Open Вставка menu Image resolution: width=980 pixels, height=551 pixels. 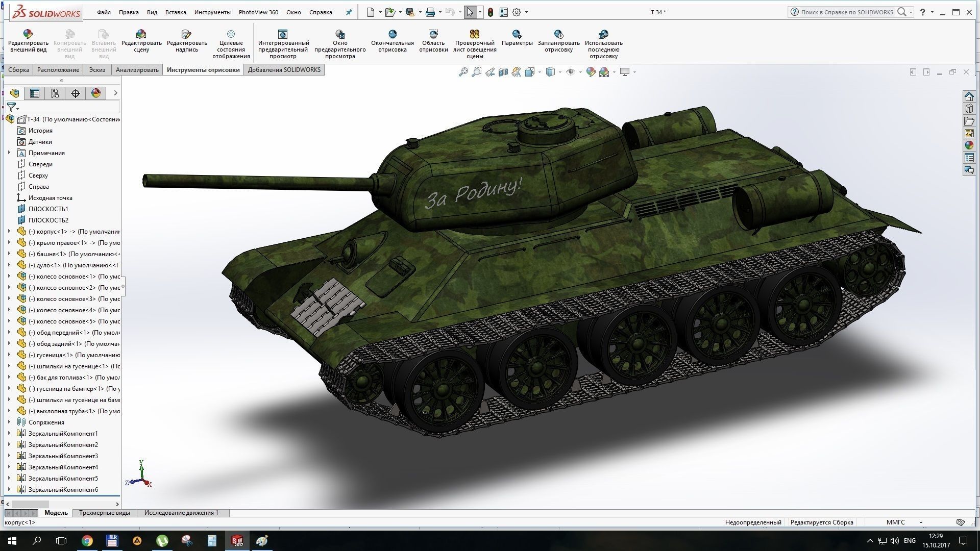point(176,12)
